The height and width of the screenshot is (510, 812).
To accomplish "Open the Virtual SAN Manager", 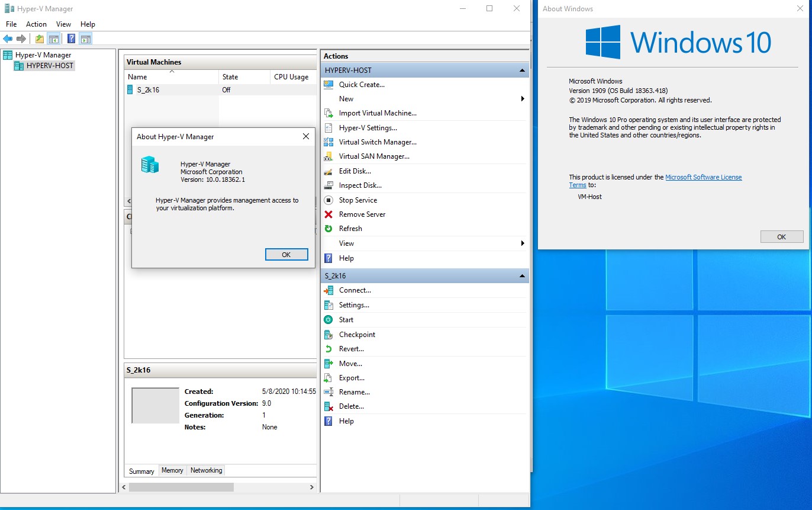I will pyautogui.click(x=374, y=156).
